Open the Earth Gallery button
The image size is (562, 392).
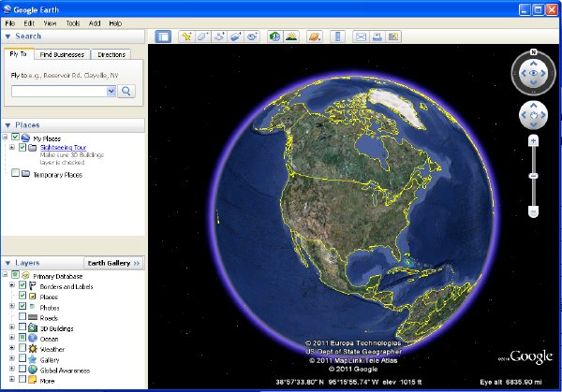(x=113, y=263)
